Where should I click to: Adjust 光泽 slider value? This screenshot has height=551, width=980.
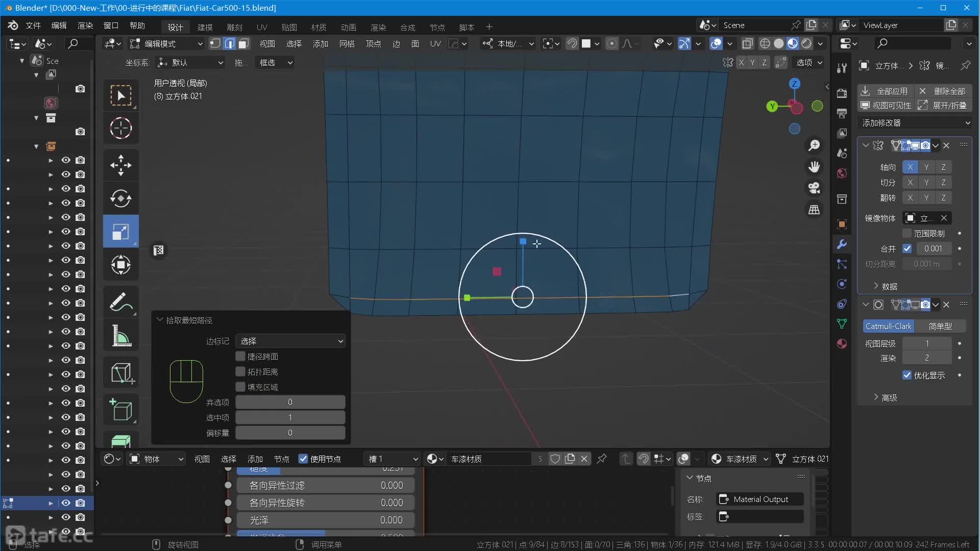pos(326,520)
